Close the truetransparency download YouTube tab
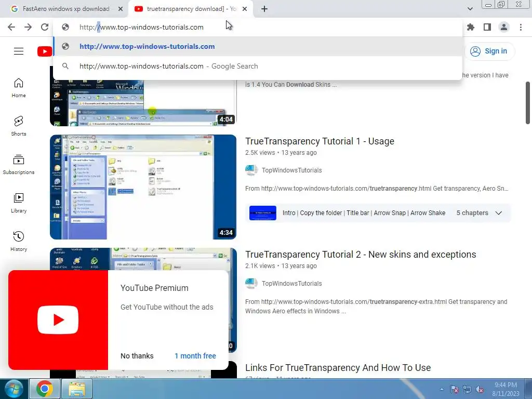 coord(245,9)
